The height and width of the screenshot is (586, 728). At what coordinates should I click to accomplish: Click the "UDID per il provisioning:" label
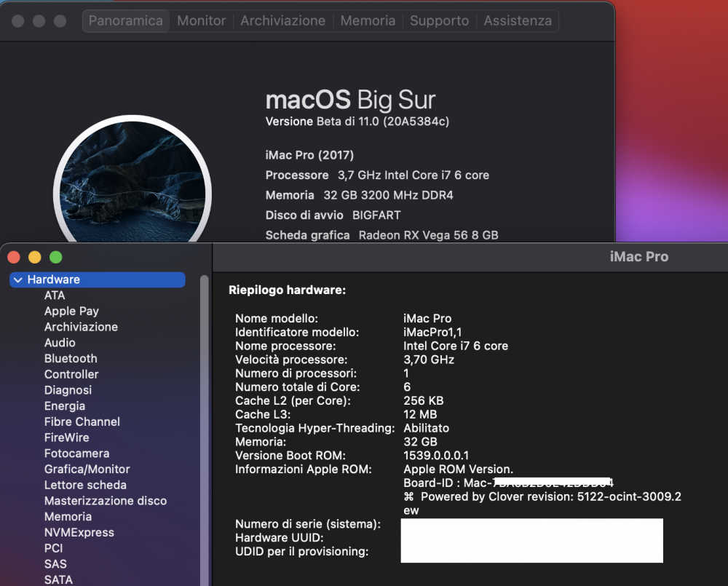[x=302, y=552]
